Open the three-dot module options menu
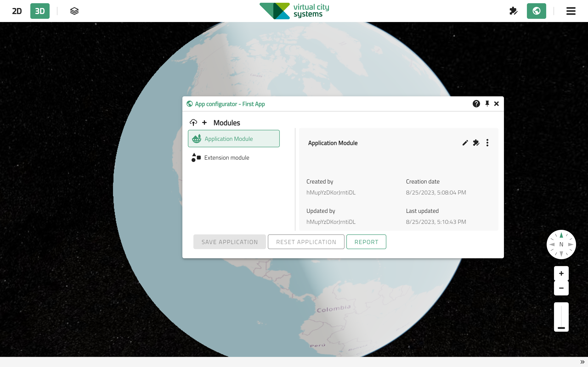The height and width of the screenshot is (367, 588). point(487,143)
